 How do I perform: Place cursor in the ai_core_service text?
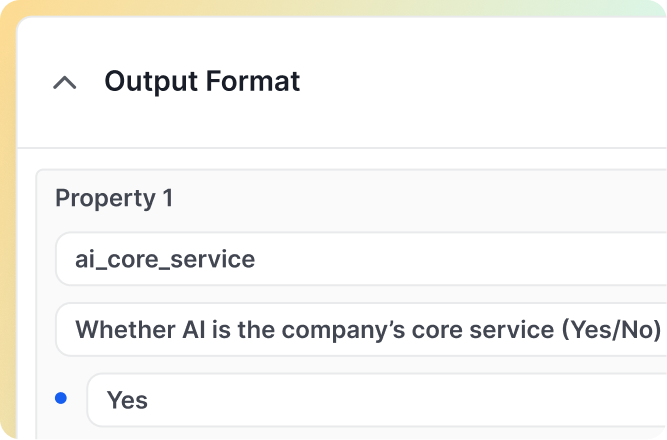165,259
